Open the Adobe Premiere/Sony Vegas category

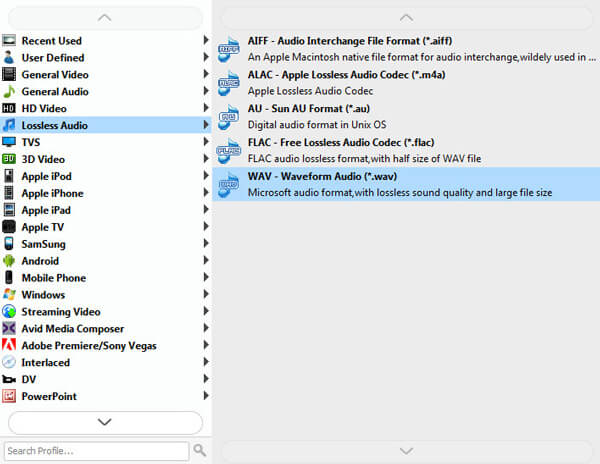[x=106, y=345]
